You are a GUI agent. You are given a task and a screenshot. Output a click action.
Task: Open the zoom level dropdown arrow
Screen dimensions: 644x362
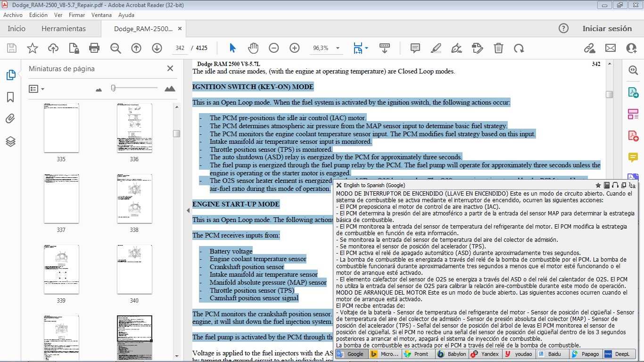tap(338, 48)
